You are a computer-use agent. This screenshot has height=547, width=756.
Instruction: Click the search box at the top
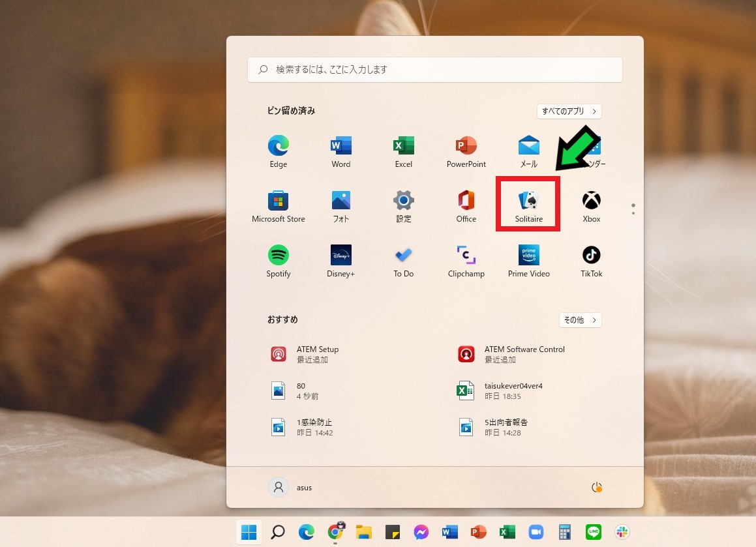tap(434, 69)
